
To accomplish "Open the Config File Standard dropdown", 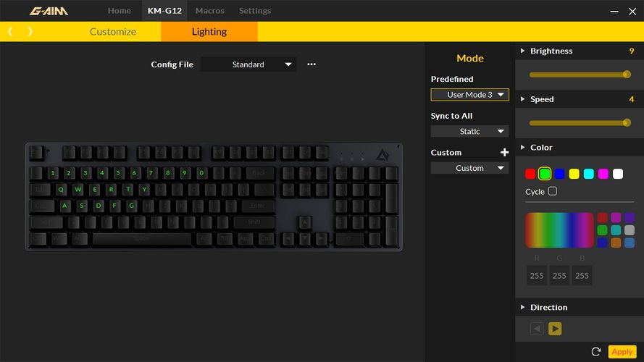I will [x=248, y=64].
